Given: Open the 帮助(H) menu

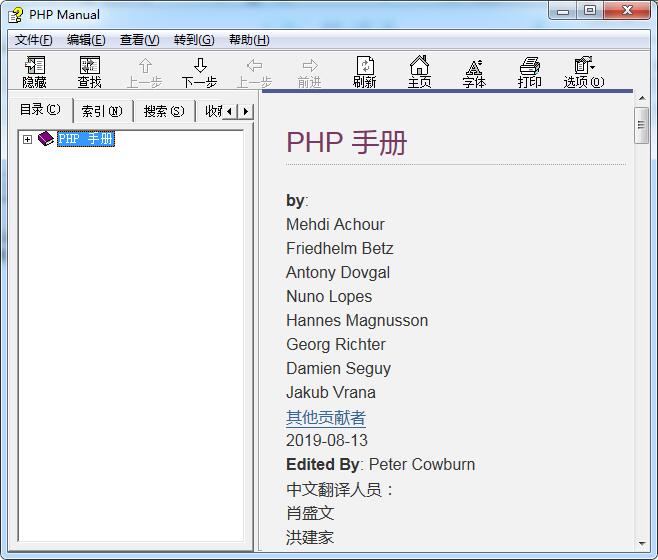Looking at the screenshot, I should [249, 40].
